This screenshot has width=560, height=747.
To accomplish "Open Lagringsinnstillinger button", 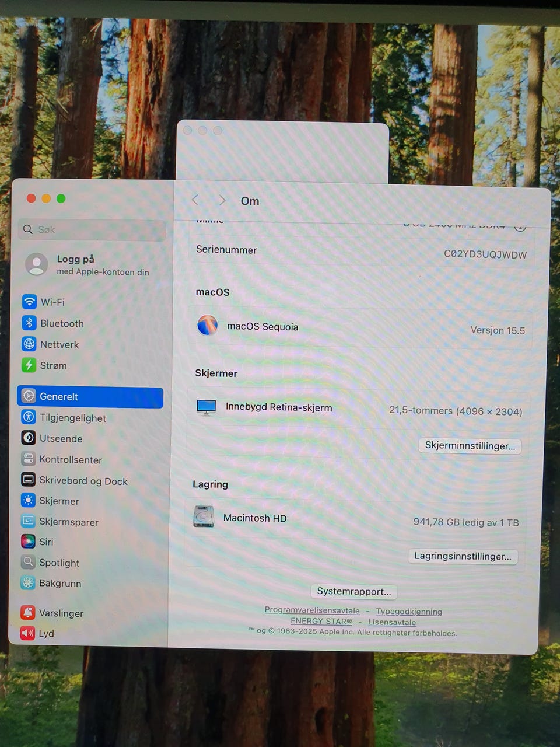I will coord(463,556).
